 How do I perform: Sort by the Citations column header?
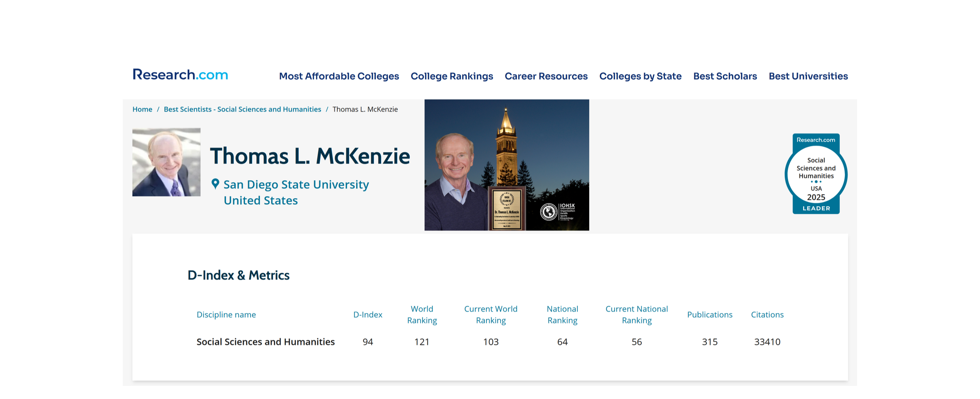767,314
